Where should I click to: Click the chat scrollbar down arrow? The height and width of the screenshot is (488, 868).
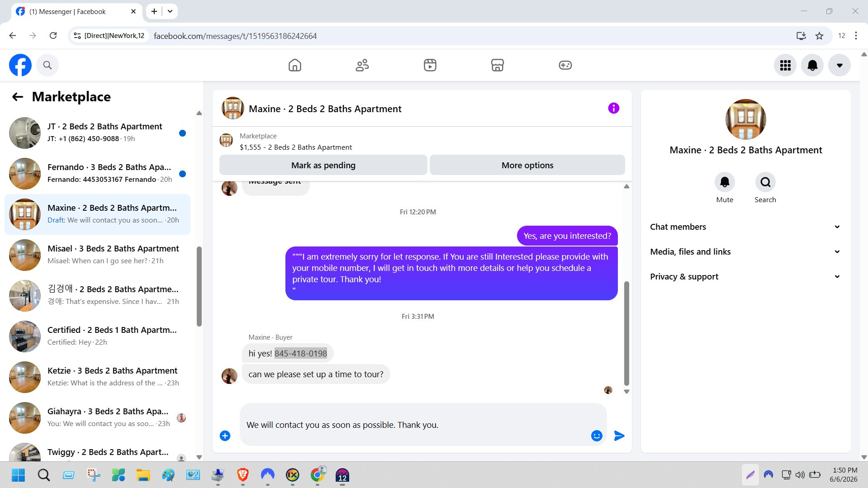pyautogui.click(x=626, y=392)
